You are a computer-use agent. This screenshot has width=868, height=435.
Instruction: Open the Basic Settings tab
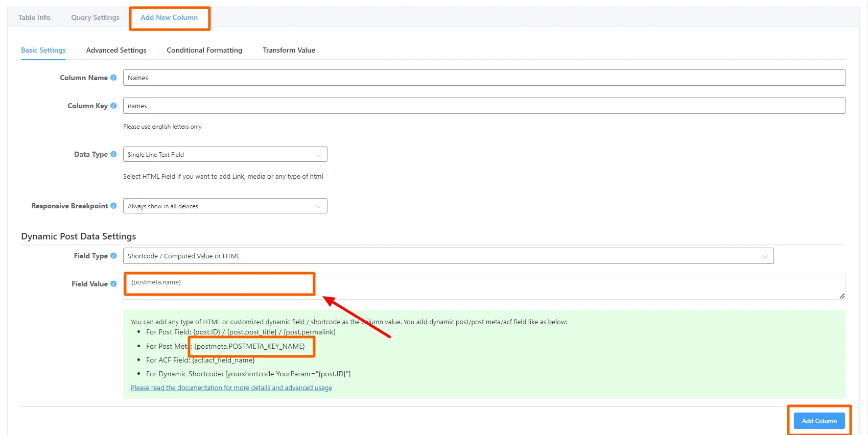tap(43, 50)
